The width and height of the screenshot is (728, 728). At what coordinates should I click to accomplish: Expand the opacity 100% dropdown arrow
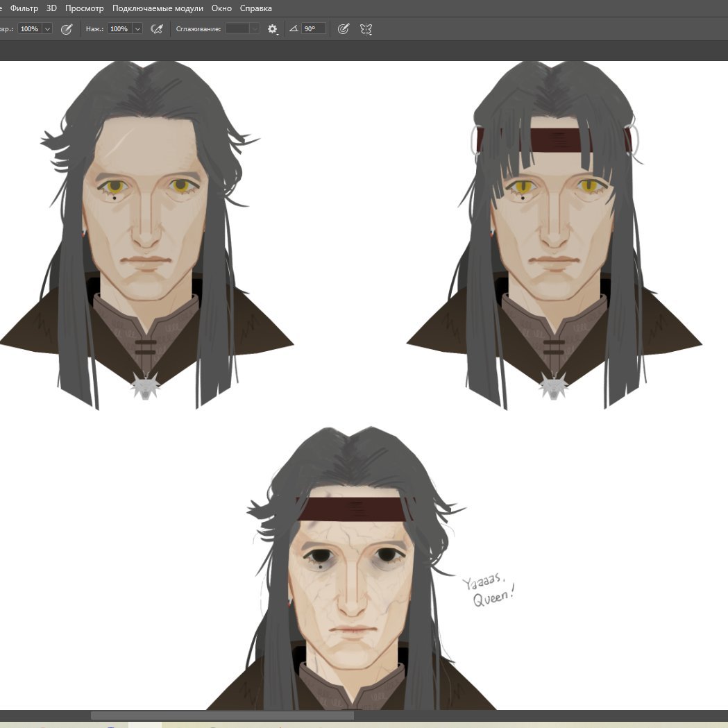click(47, 28)
